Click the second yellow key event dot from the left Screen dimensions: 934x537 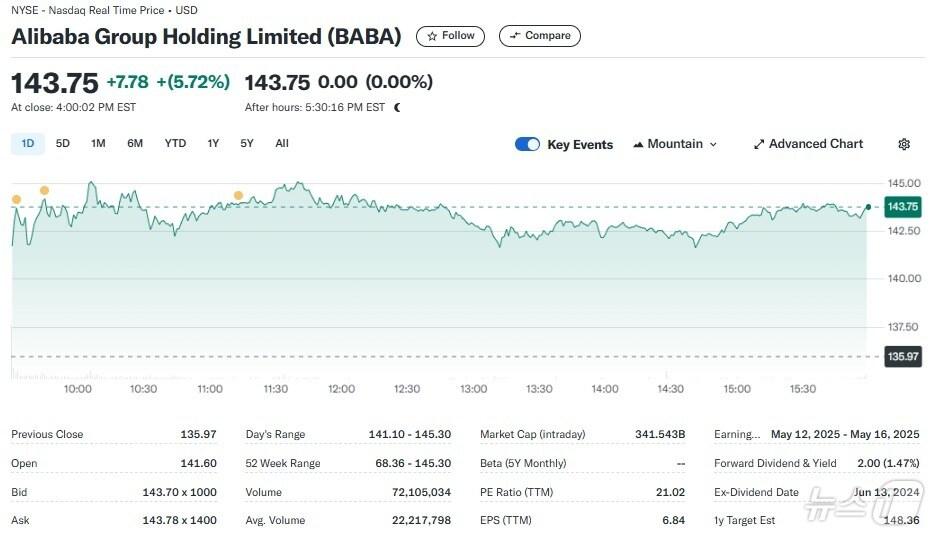coord(44,190)
